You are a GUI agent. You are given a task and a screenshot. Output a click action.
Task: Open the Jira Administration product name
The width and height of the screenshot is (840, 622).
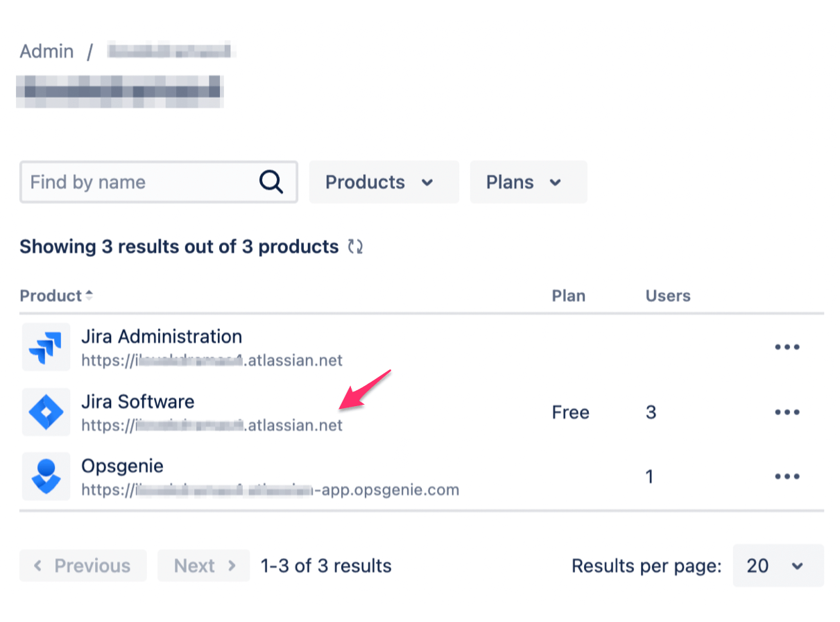tap(162, 337)
